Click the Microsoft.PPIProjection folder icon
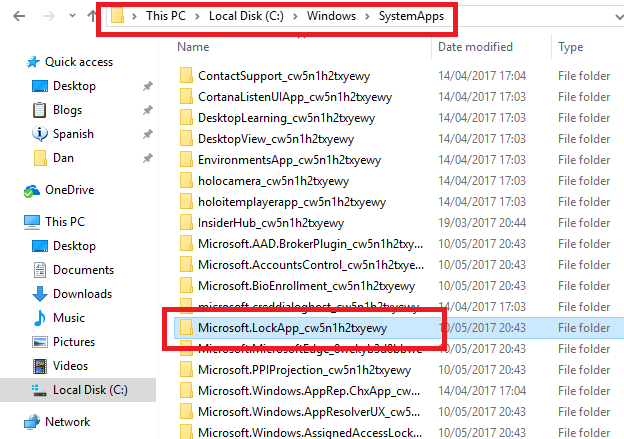The width and height of the screenshot is (624, 439). pos(186,370)
